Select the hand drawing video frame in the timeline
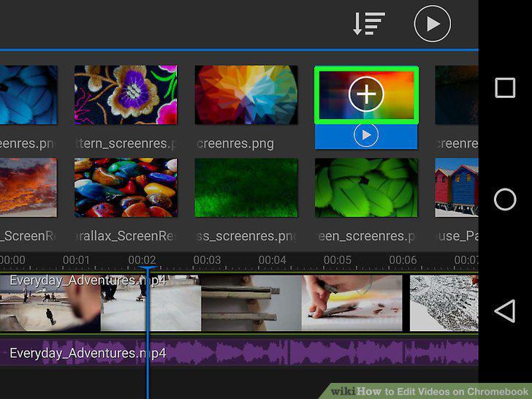This screenshot has height=399, width=532. tap(351, 303)
